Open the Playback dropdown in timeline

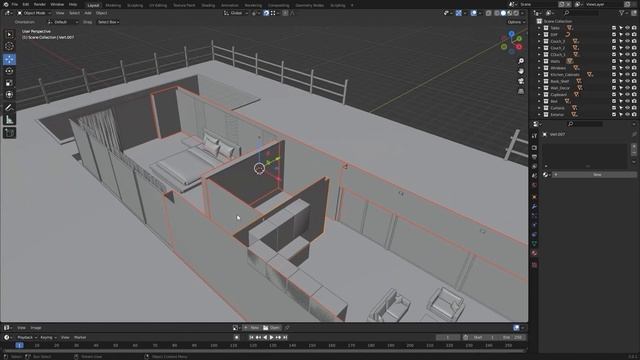27,338
